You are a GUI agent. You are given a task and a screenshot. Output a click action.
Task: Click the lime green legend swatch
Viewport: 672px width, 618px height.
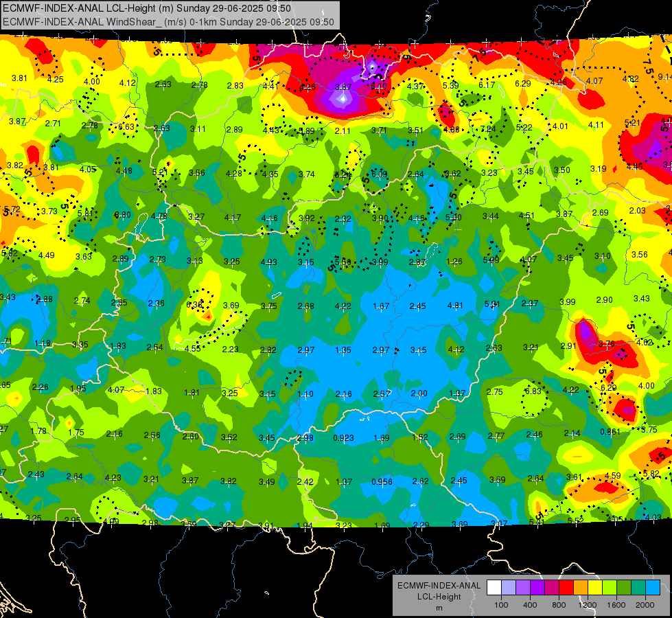click(610, 588)
